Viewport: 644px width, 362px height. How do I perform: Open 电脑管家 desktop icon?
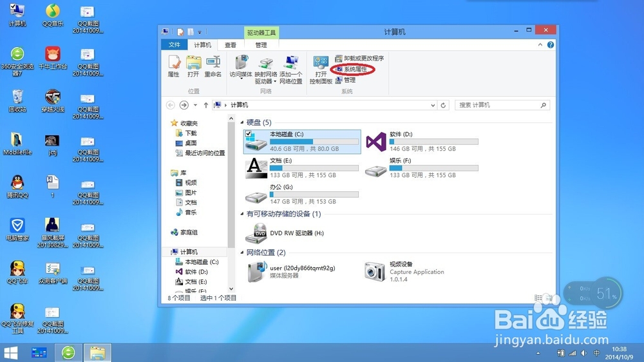17,229
